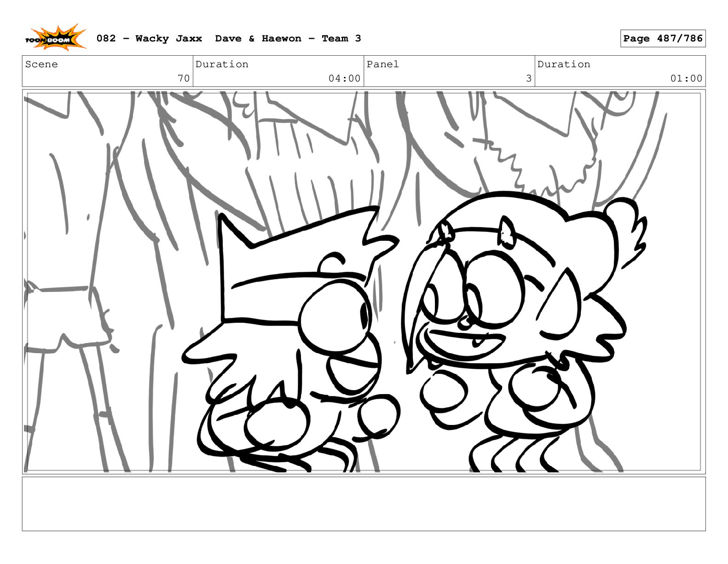Click the panel duration value '01:00'
This screenshot has height=564, width=728.
pos(686,79)
